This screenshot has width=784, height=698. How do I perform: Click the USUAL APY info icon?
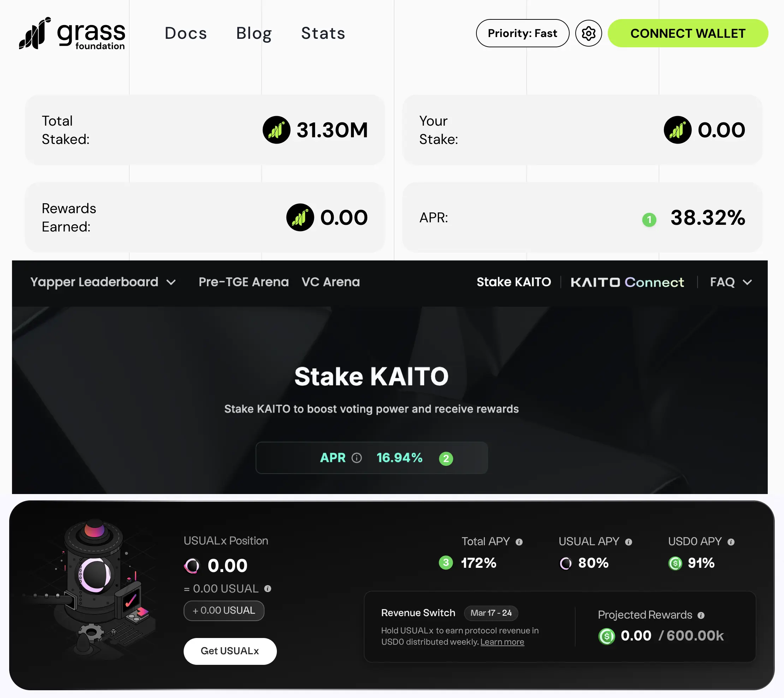[628, 542]
